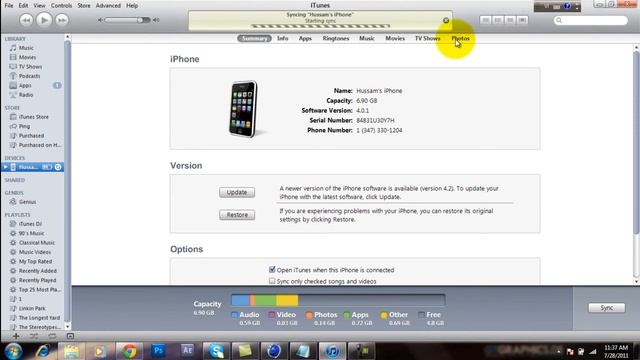Open the Edit menu

click(x=23, y=5)
